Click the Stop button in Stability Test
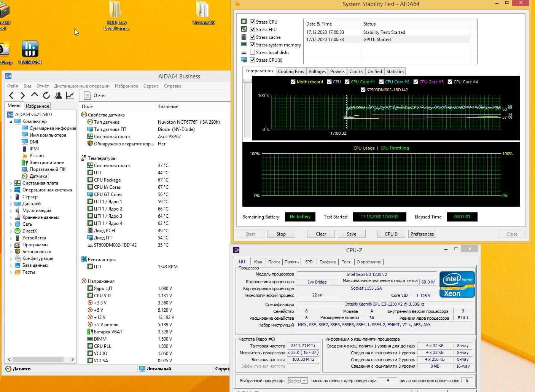Image resolution: width=535 pixels, height=392 pixels. 281,234
